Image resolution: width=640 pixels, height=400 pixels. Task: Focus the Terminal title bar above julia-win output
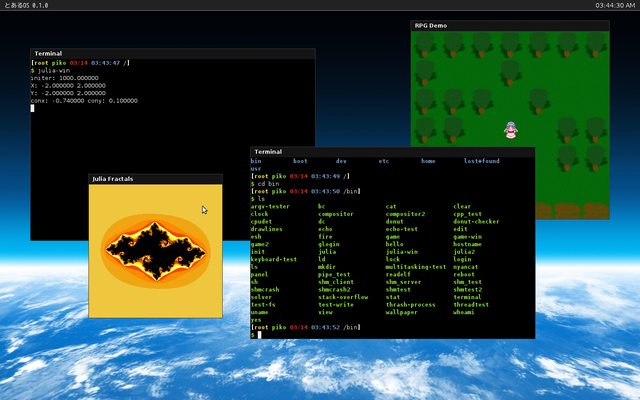(173, 53)
